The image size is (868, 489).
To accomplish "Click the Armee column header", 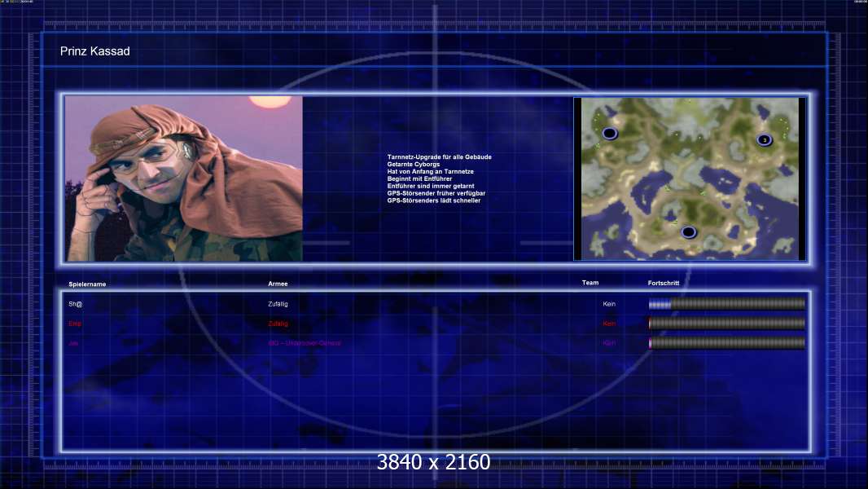I will (x=278, y=284).
